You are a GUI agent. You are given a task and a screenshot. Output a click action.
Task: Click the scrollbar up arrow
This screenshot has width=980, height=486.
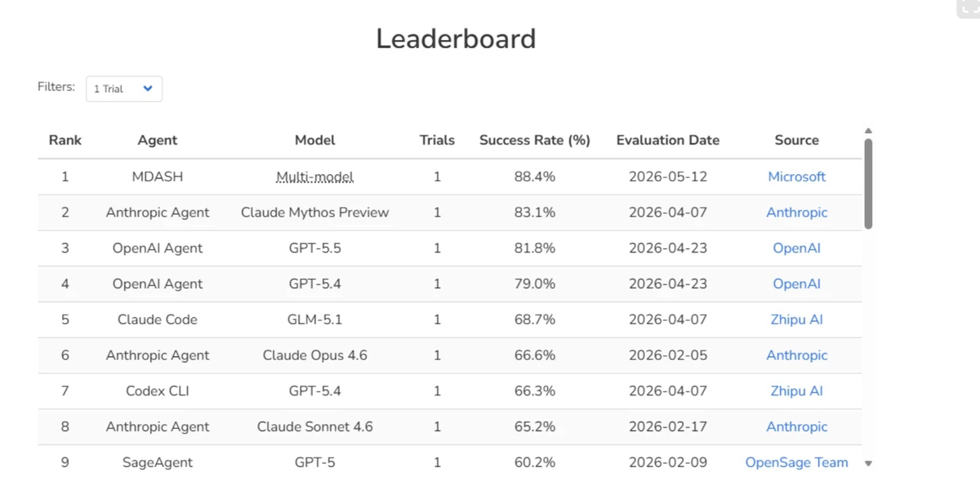click(868, 131)
